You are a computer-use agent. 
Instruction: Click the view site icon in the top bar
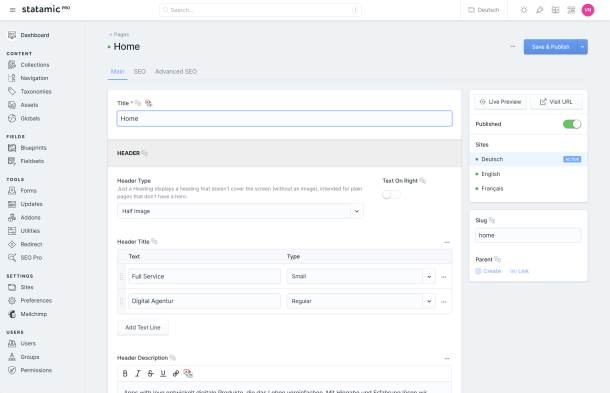pos(571,10)
